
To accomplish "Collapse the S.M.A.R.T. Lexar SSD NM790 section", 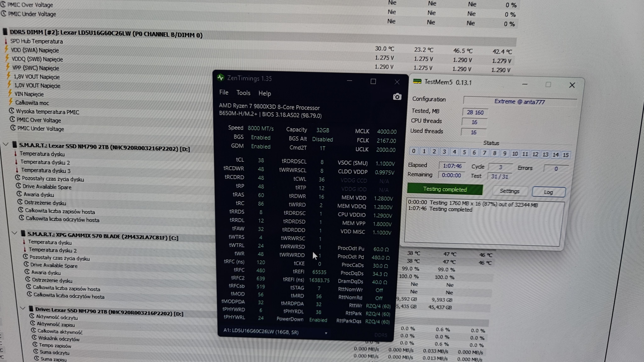I will click(x=6, y=144).
